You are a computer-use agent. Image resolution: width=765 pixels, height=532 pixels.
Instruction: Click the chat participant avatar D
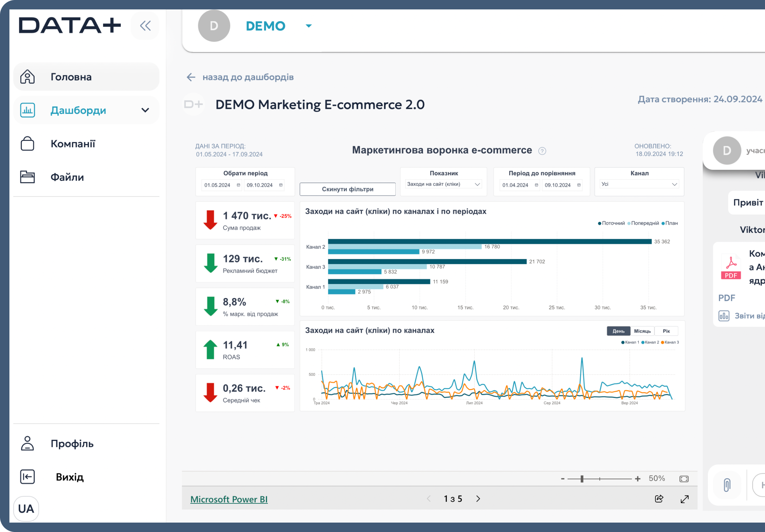point(727,150)
